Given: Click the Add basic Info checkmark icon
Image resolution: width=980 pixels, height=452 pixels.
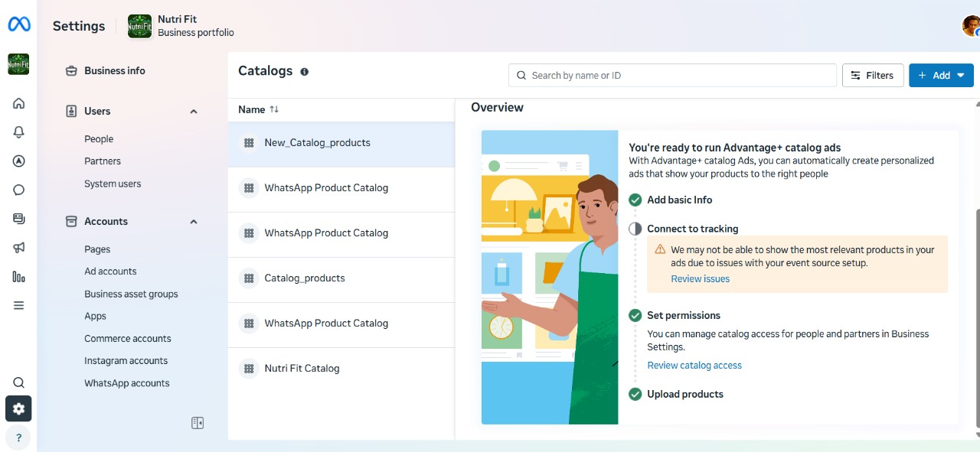Looking at the screenshot, I should [635, 200].
